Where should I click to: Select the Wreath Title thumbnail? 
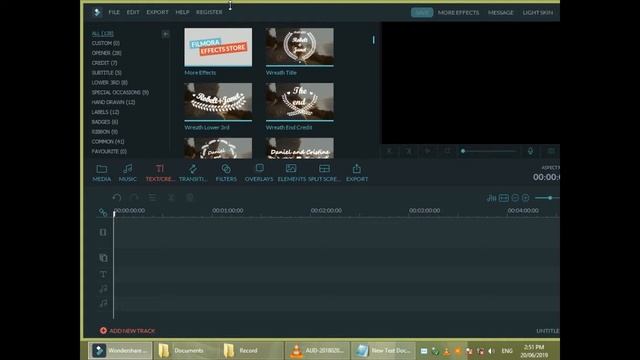[300, 47]
